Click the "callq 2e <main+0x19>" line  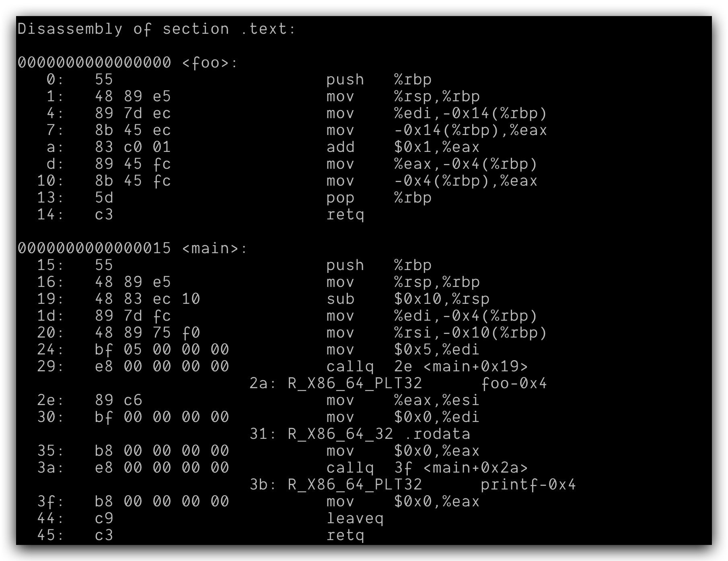pyautogui.click(x=427, y=366)
